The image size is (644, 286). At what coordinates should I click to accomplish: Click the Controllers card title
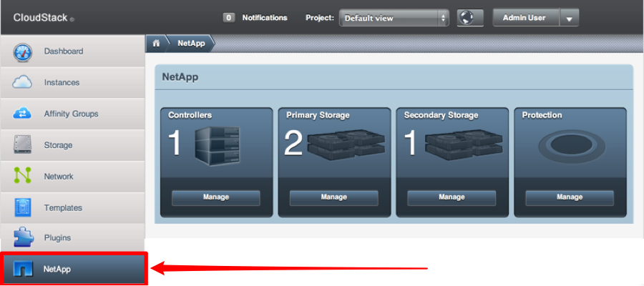(x=190, y=115)
